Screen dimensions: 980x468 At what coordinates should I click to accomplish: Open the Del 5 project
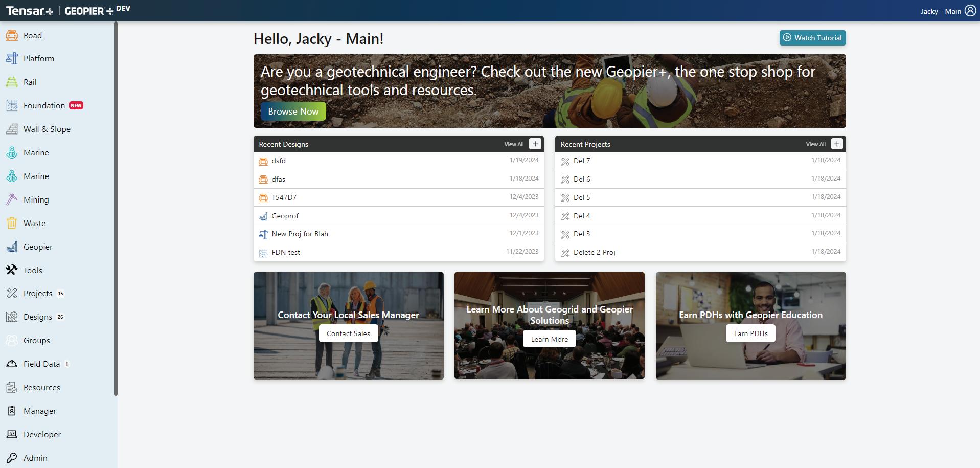click(x=700, y=197)
